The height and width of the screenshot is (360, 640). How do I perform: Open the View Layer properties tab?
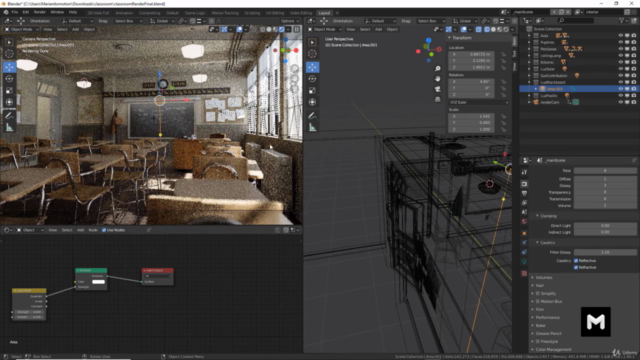click(x=524, y=203)
